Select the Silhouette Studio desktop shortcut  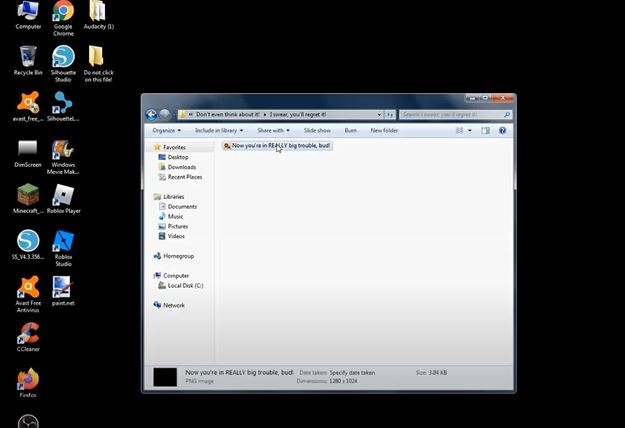click(x=63, y=64)
